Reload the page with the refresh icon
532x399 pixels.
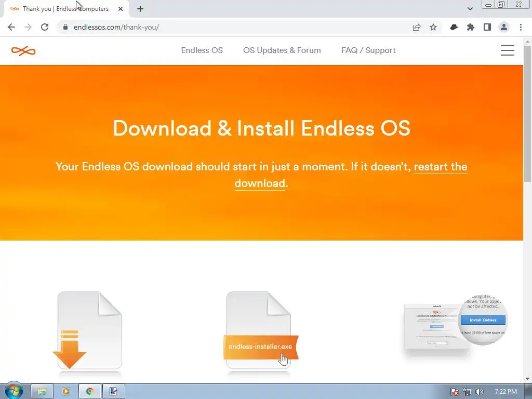[x=45, y=27]
